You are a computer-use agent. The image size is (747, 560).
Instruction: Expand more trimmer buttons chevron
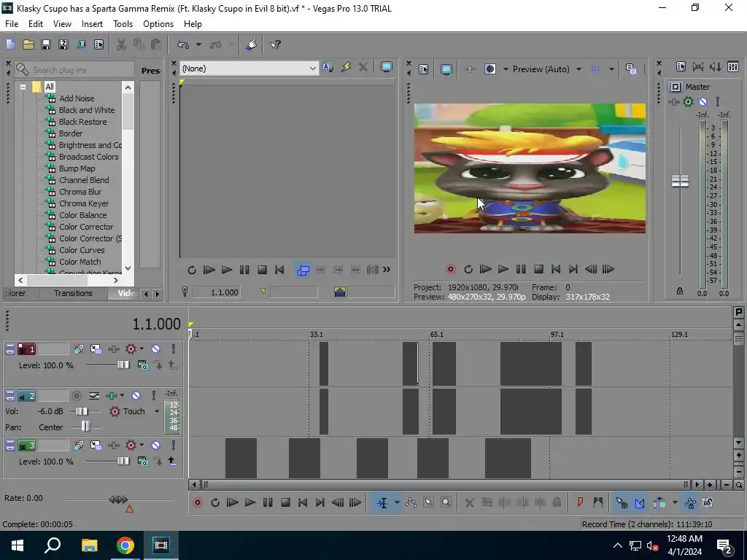(x=387, y=270)
